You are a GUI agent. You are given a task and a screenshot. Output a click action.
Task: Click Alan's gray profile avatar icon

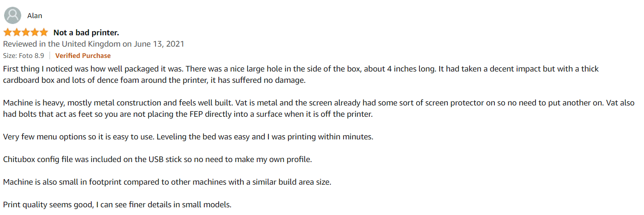(12, 15)
